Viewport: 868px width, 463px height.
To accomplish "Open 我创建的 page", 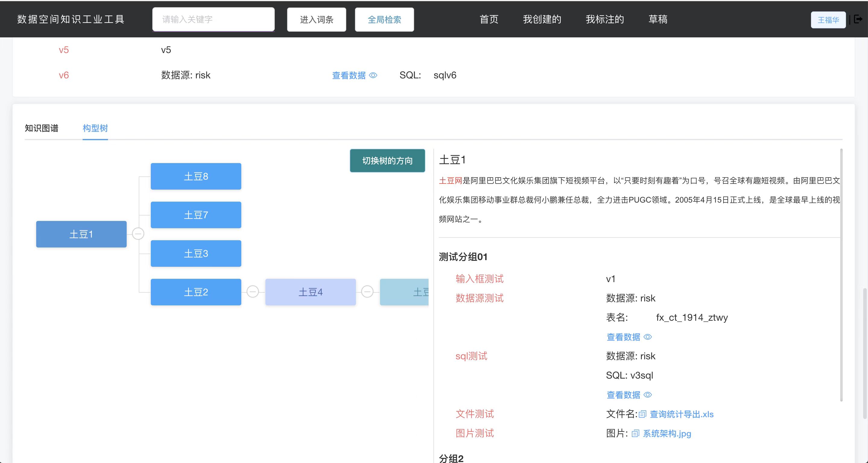I will point(542,19).
